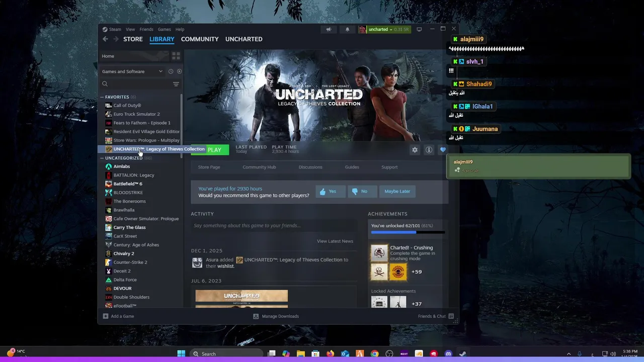
Task: Open the Uncharted patch notes thumbnail
Action: click(x=242, y=299)
